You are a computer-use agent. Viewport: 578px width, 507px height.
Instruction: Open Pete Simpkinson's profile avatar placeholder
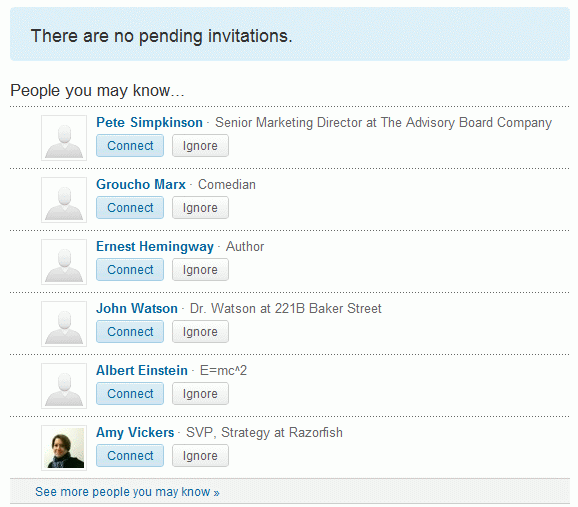click(64, 138)
